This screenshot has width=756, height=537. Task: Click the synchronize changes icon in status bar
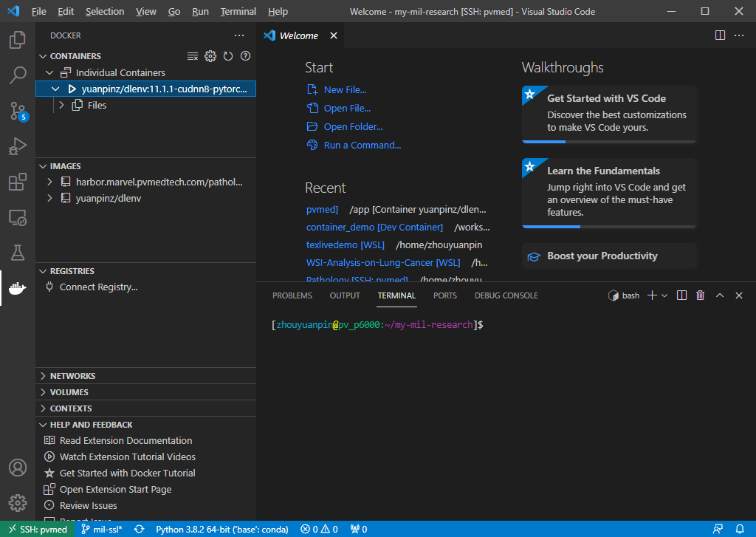click(139, 530)
